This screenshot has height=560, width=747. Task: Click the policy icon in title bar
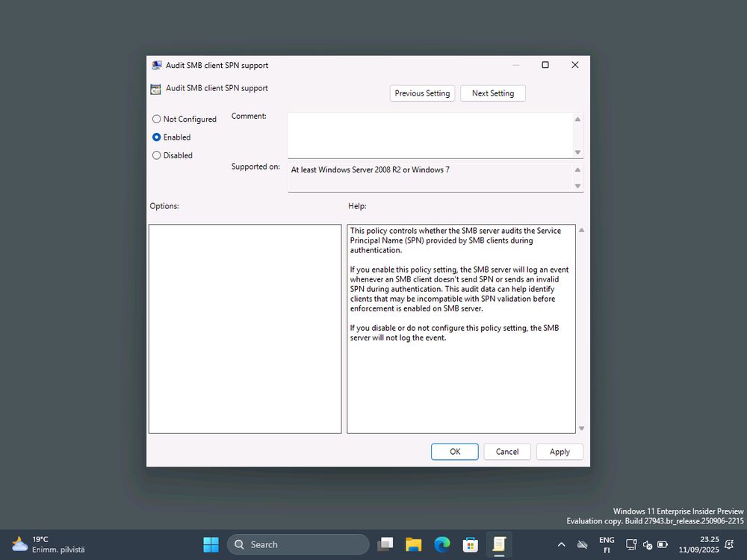tap(156, 65)
